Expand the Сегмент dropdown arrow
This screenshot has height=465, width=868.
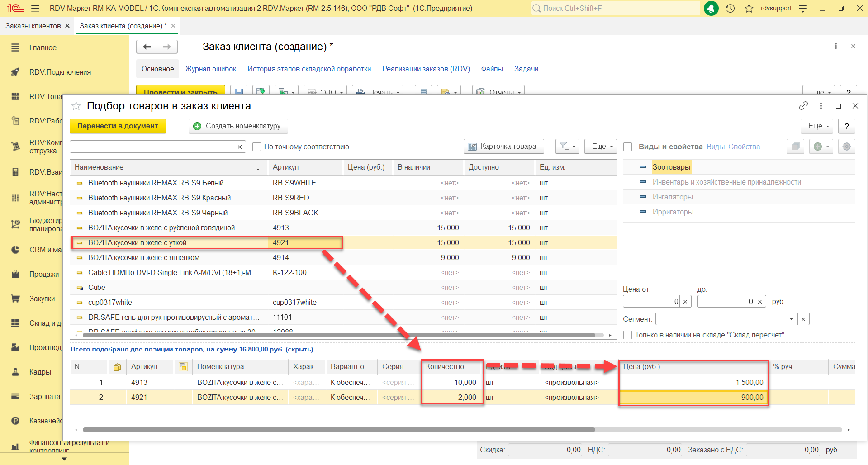point(791,319)
